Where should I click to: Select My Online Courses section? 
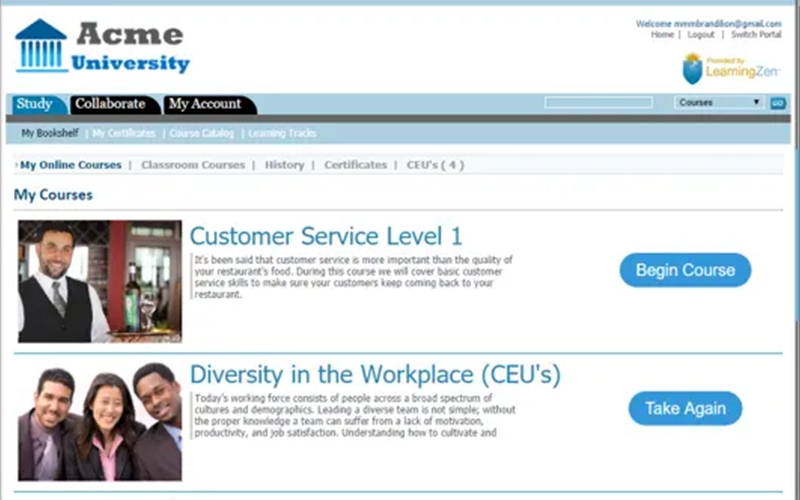[x=71, y=165]
